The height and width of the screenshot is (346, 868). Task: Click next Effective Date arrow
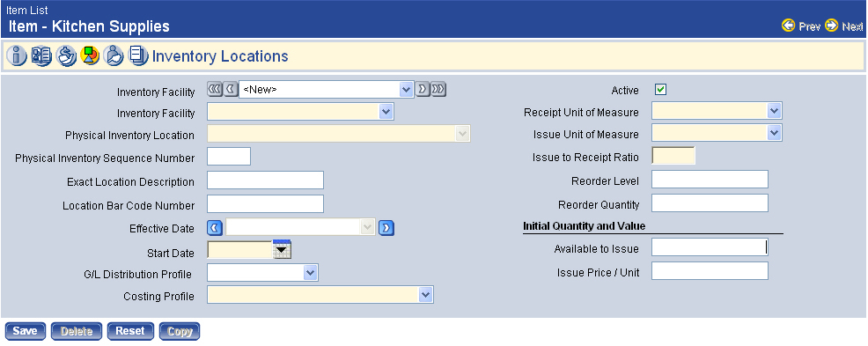[x=386, y=228]
